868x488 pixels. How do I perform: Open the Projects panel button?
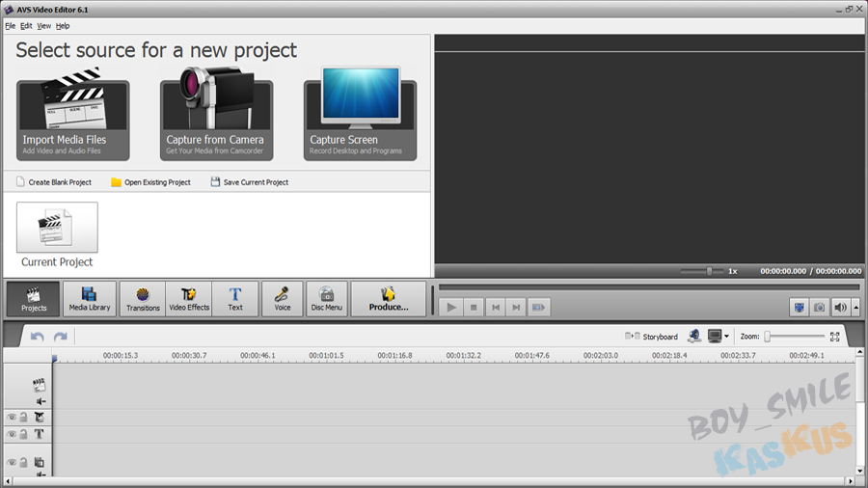(x=33, y=299)
